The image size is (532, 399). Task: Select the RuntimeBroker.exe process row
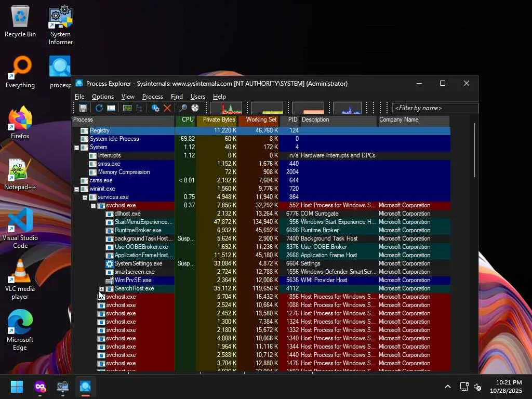[261, 230]
